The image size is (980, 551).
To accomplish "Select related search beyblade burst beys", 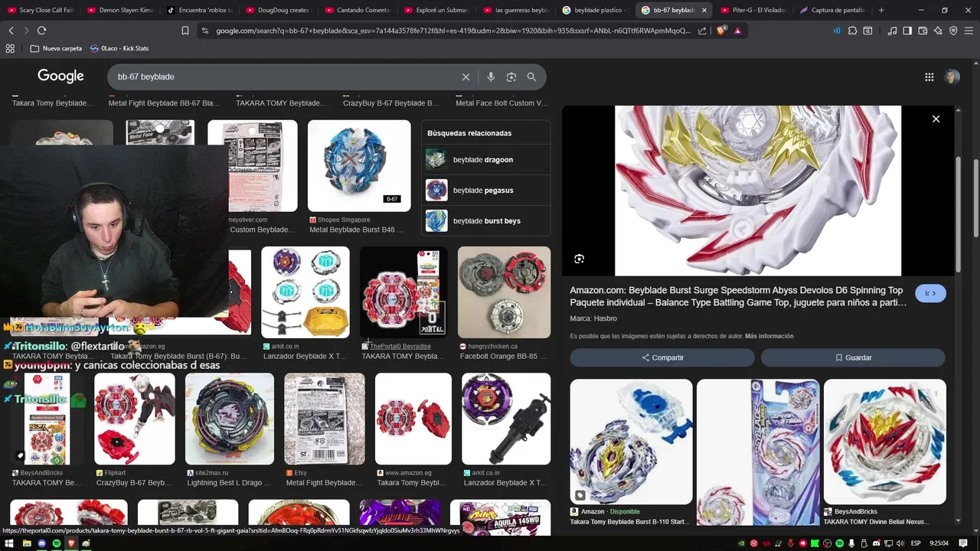I will (485, 221).
